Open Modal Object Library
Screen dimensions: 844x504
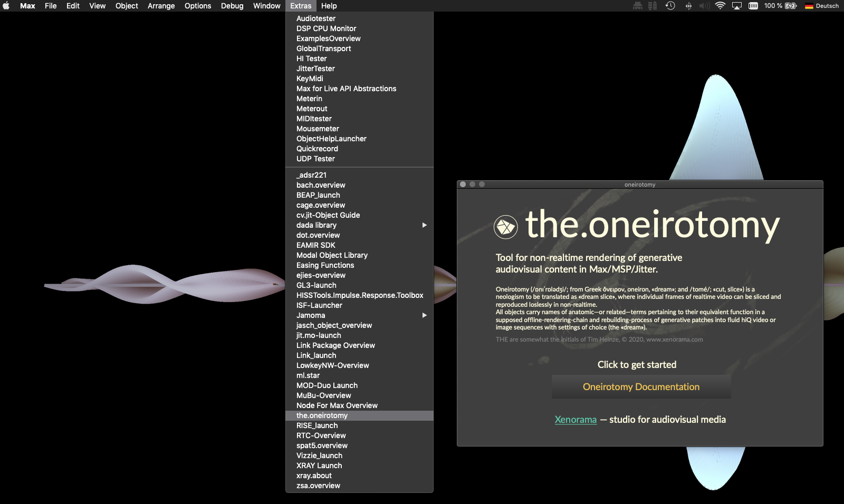coord(359,255)
